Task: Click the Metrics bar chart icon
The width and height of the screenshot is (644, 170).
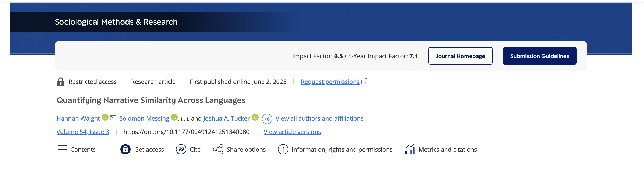Action: (x=410, y=149)
